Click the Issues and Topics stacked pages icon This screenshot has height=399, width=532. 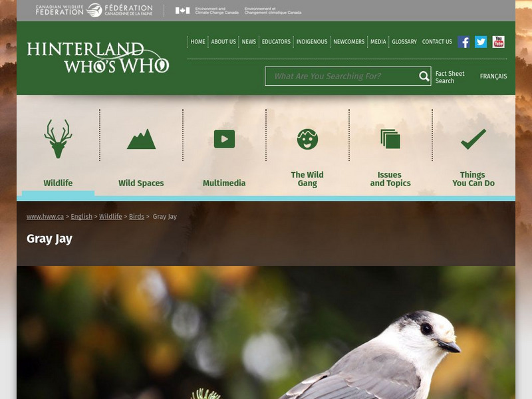[390, 139]
